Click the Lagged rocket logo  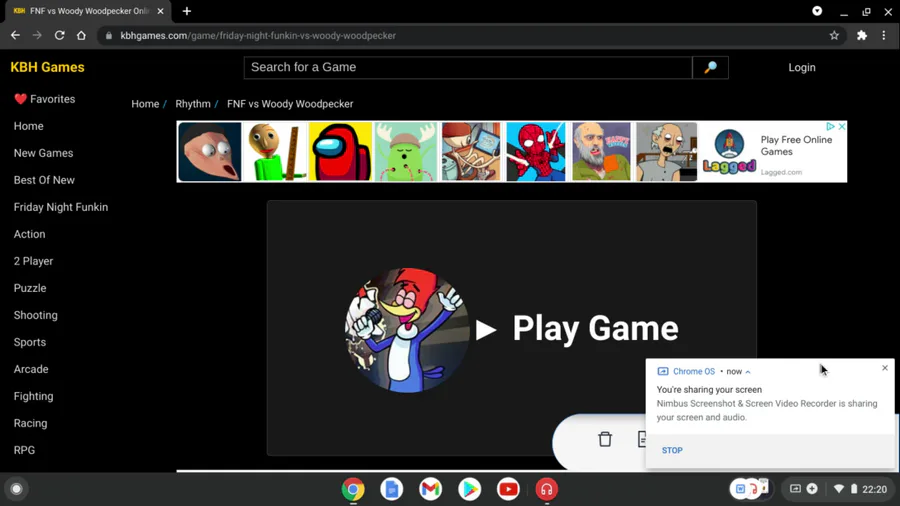click(x=729, y=151)
